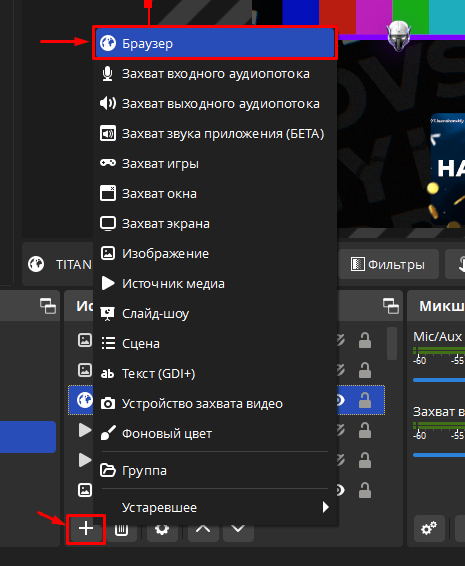Screen dimensions: 465x566
Task: Click globe icon of highlighted source row
Action: [85, 400]
